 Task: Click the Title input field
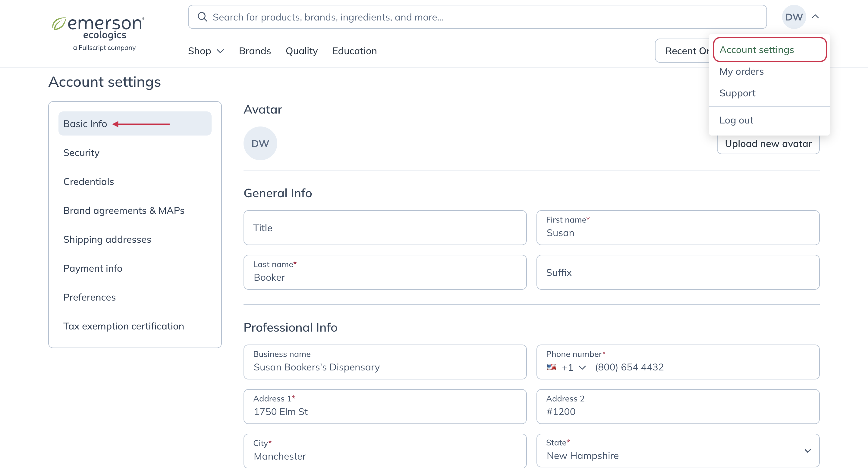point(385,228)
